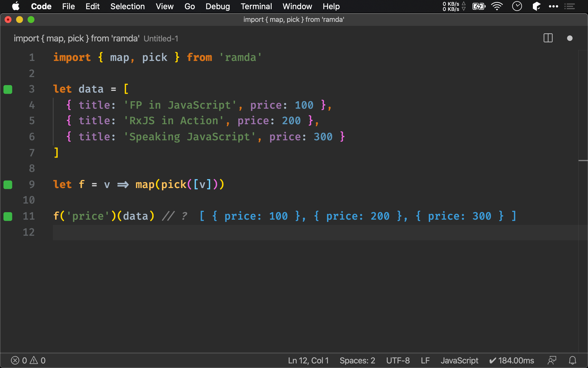588x368 pixels.
Task: Click the network speed indicator in menu bar
Action: 454,6
